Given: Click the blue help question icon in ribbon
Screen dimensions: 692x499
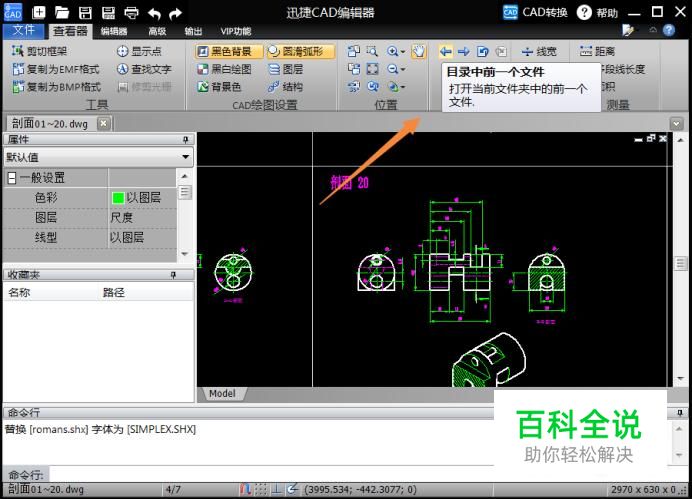Looking at the screenshot, I should pyautogui.click(x=669, y=30).
